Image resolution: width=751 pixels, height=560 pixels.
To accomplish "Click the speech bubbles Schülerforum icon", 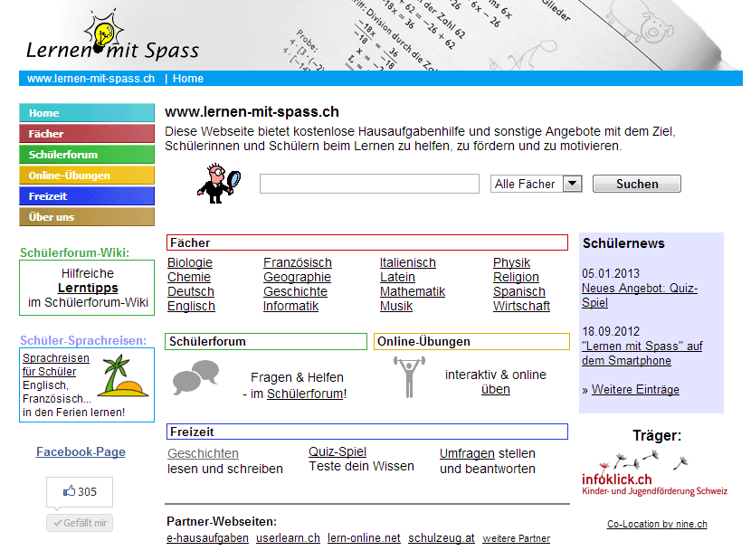I will 195,377.
